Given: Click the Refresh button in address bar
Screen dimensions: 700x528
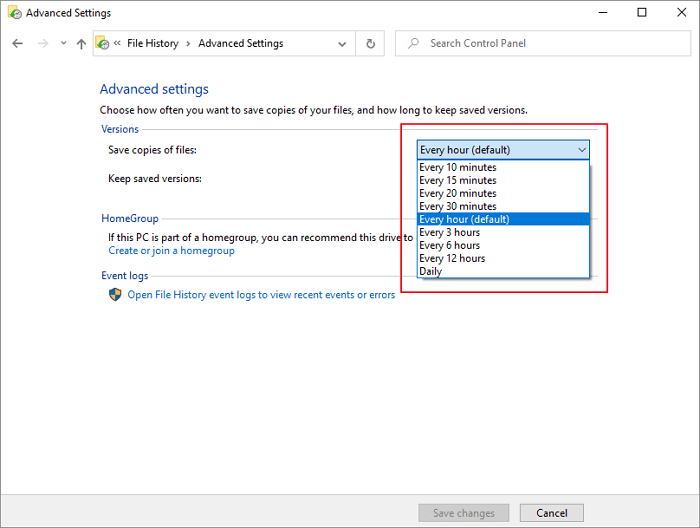Looking at the screenshot, I should pos(371,44).
